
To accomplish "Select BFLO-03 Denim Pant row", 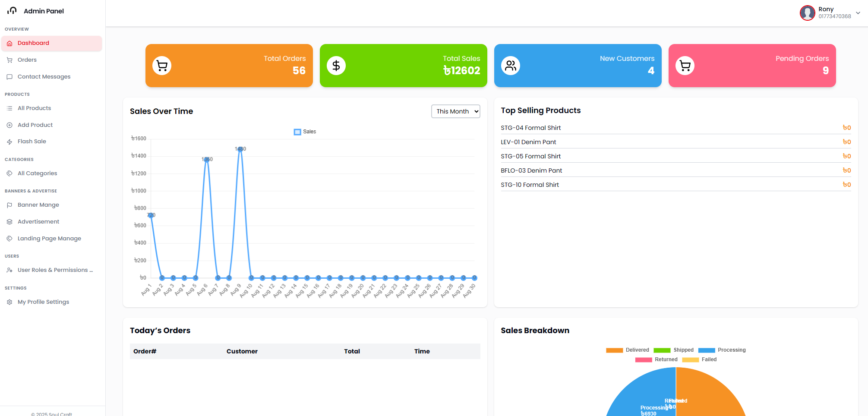I will pyautogui.click(x=676, y=170).
